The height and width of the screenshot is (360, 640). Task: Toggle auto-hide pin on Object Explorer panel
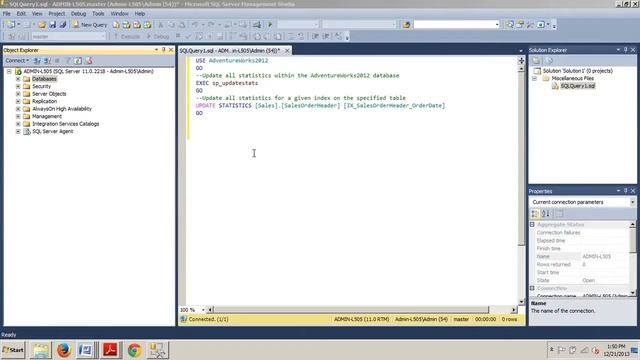click(x=163, y=50)
